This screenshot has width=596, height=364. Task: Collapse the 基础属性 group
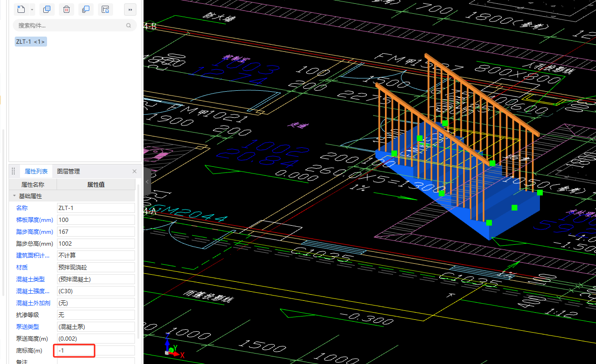14,196
